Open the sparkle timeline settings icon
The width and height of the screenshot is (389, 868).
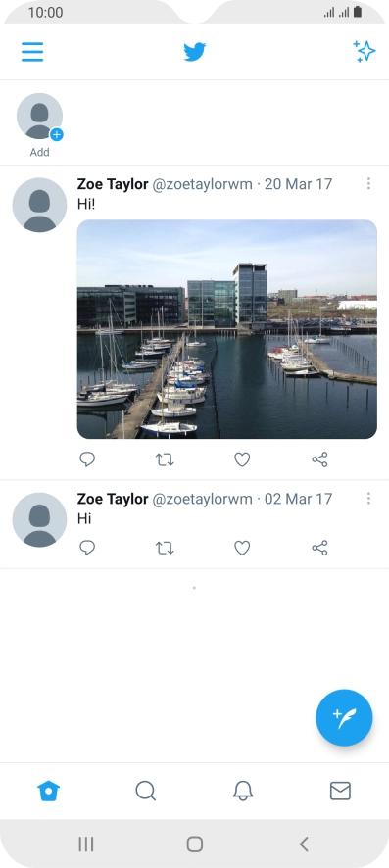pos(365,52)
